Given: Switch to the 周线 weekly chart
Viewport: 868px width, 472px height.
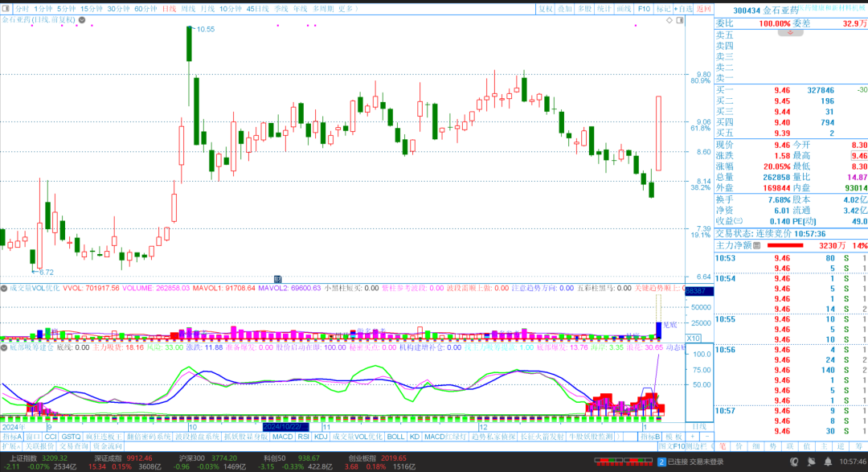Looking at the screenshot, I should click(x=188, y=9).
